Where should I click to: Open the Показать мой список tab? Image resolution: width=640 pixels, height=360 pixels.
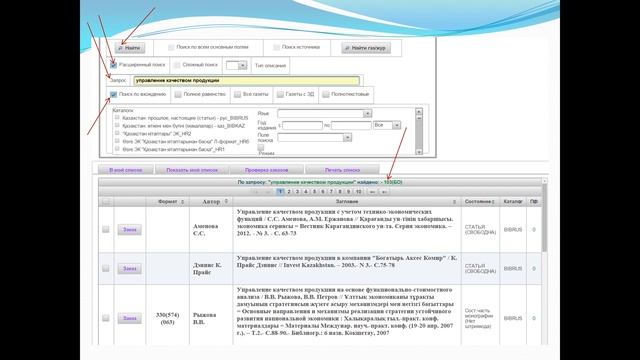[192, 170]
